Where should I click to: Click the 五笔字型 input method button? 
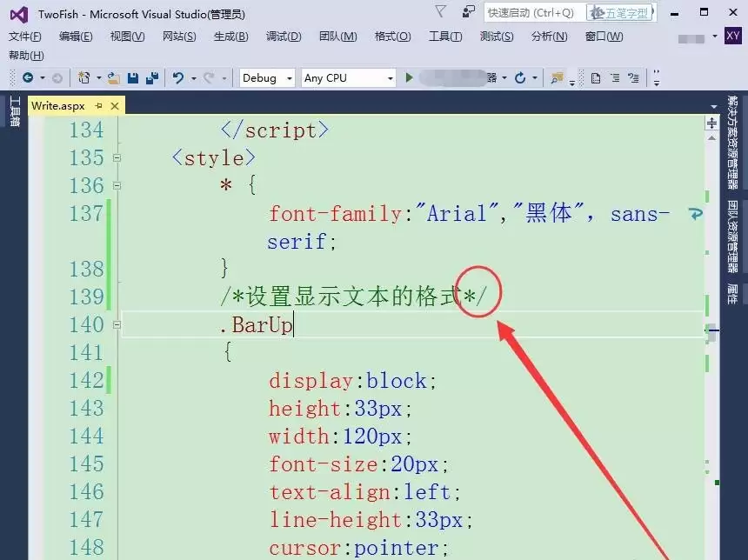(x=620, y=13)
